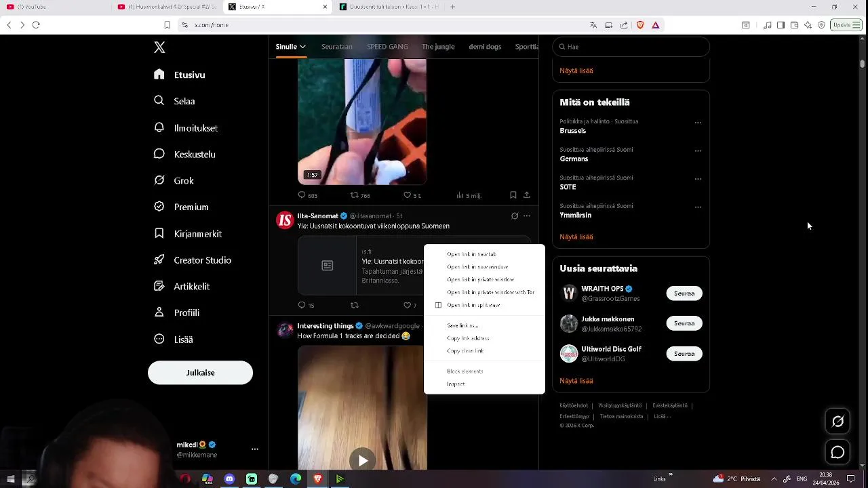The width and height of the screenshot is (868, 488).
Task: Open Discord from the Windows taskbar
Action: [229, 479]
